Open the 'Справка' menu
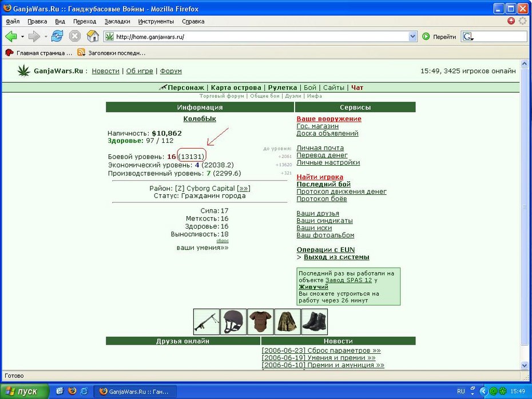 193,21
